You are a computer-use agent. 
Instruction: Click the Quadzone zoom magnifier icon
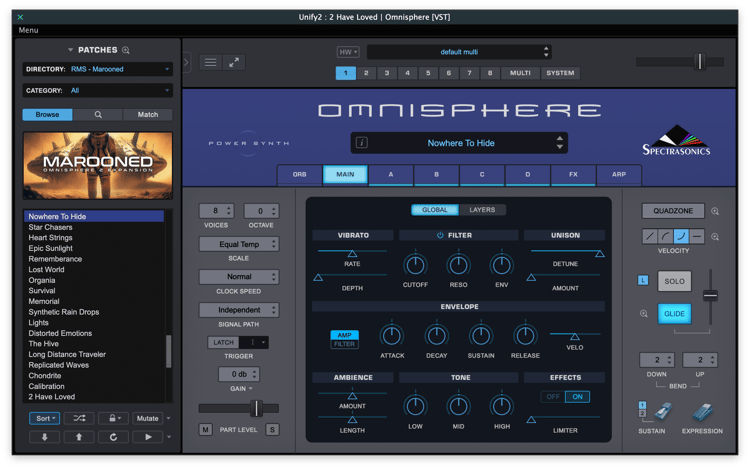[x=715, y=211]
